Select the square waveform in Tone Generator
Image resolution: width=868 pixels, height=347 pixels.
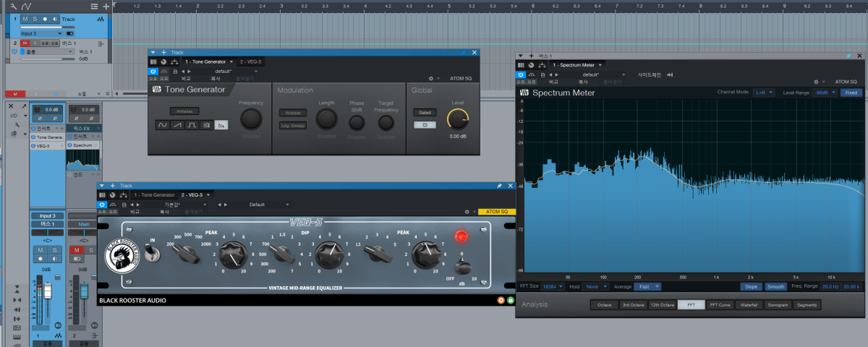(192, 125)
